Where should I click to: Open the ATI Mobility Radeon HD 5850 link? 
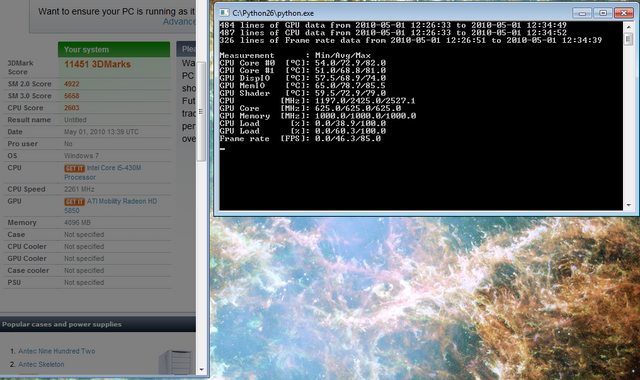pyautogui.click(x=110, y=206)
